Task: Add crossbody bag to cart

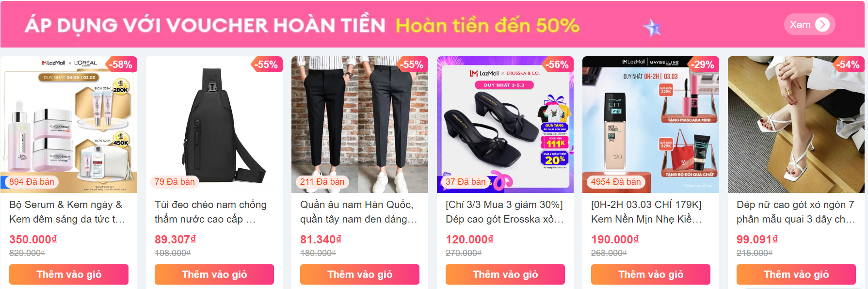Action: click(214, 274)
